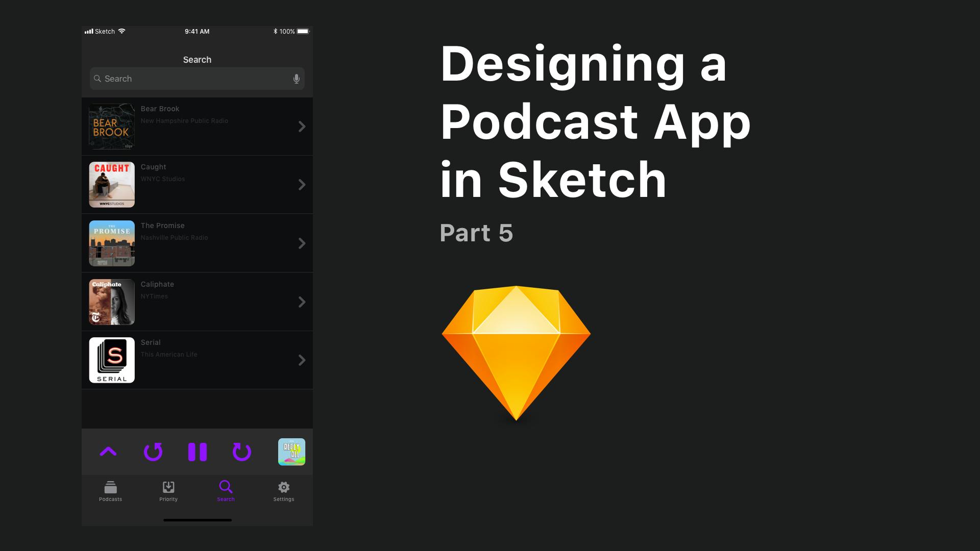This screenshot has height=551, width=980.
Task: Click the 9:41 AM clock
Action: (x=197, y=31)
